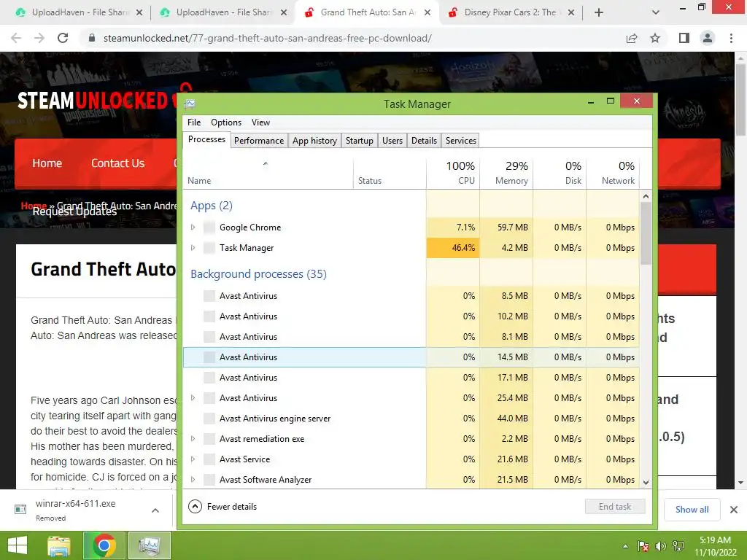Open the Chrome profile avatar icon
The height and width of the screenshot is (560, 747).
[x=708, y=38]
